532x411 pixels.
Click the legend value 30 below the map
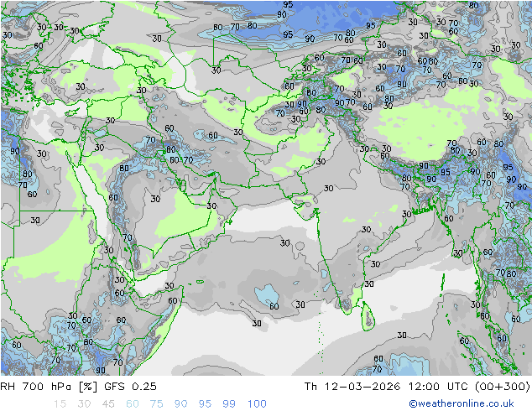(84, 404)
